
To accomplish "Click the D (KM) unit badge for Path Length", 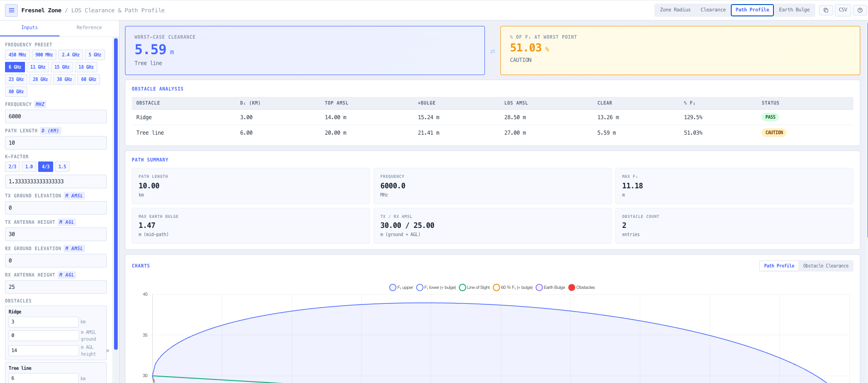I will (x=50, y=131).
